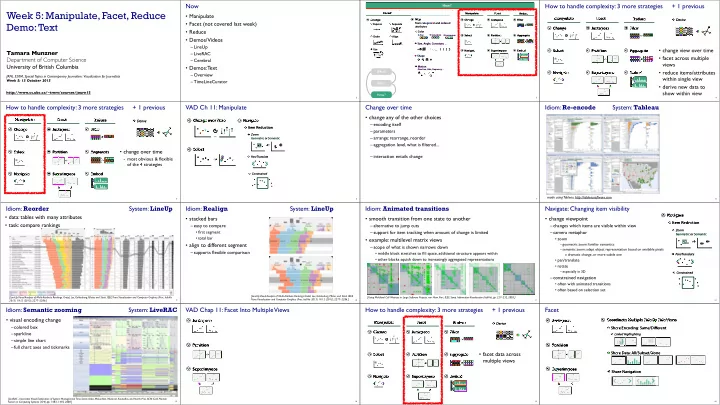Open the 'Week 5: Manipulate, Facet, Reduce' title slide
The image size is (720, 405).
pyautogui.click(x=90, y=51)
